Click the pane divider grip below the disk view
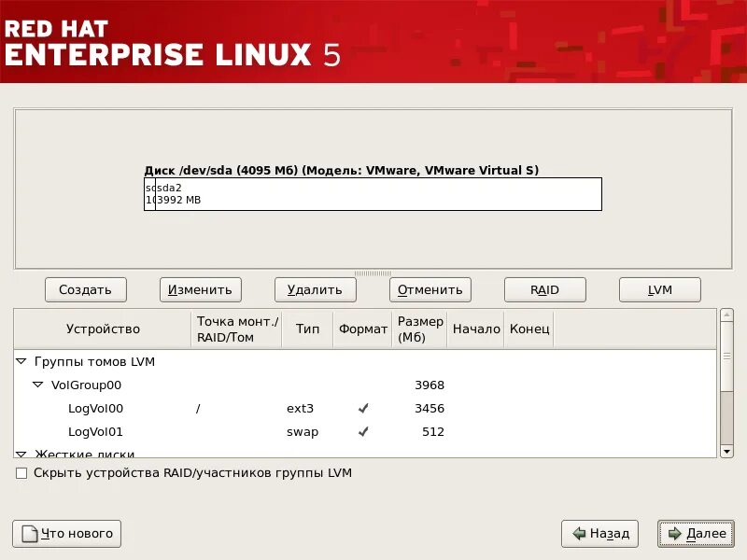 click(373, 273)
